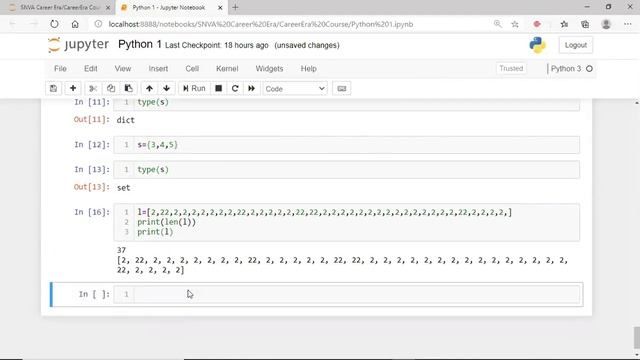Paste cells below icon in toolbar
This screenshot has height=360, width=640.
pos(129,89)
